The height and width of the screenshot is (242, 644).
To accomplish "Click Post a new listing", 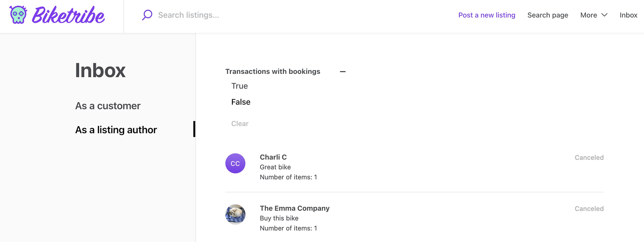I will tap(487, 15).
